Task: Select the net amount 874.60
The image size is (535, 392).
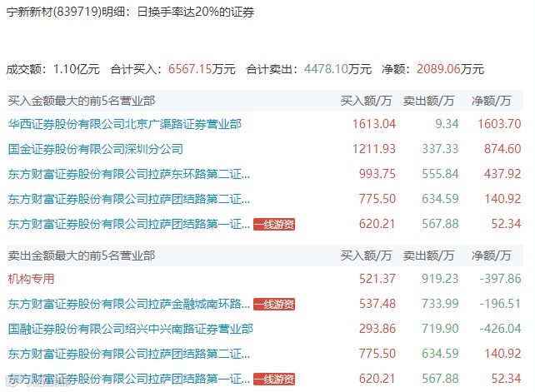Action: (x=502, y=149)
